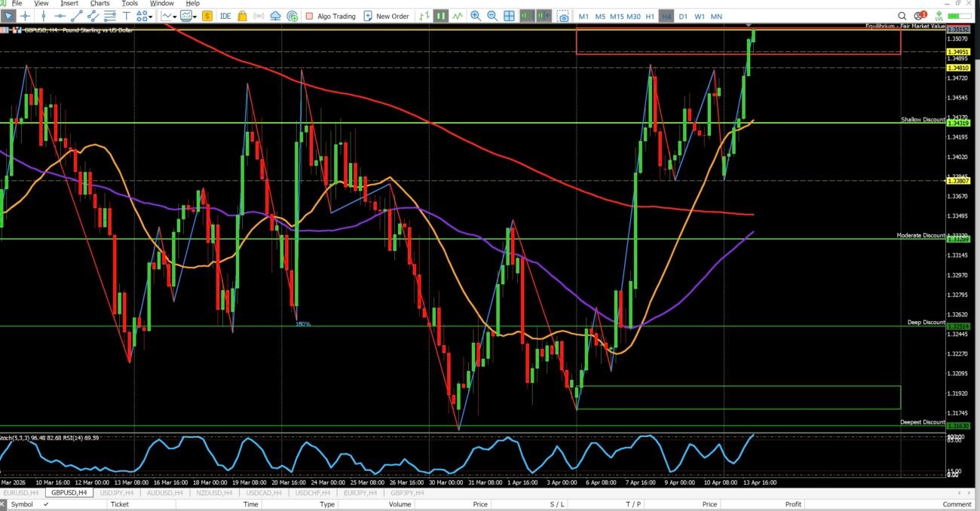
Task: Open the Market shopping bag icon
Action: pyautogui.click(x=242, y=16)
